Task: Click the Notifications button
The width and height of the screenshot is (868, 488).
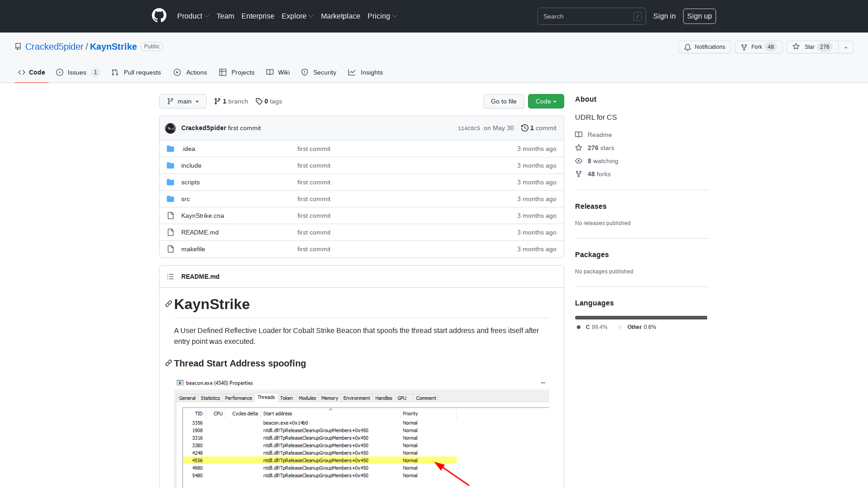Action: 704,47
